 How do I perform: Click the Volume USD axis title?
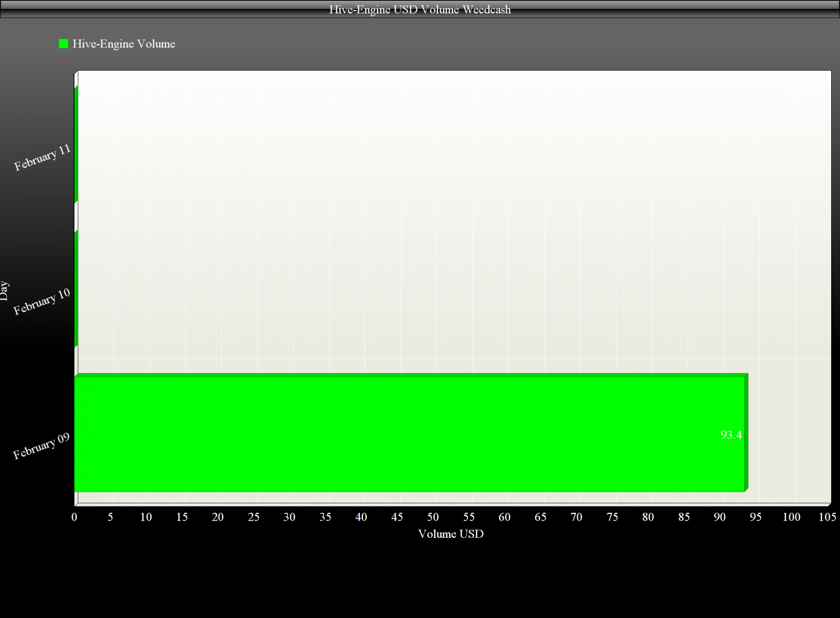pyautogui.click(x=451, y=534)
